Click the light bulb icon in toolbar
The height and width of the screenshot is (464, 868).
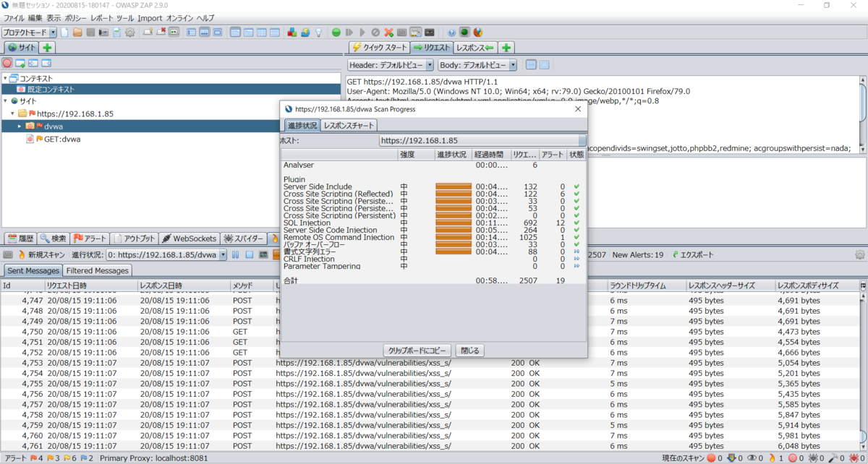pyautogui.click(x=318, y=33)
